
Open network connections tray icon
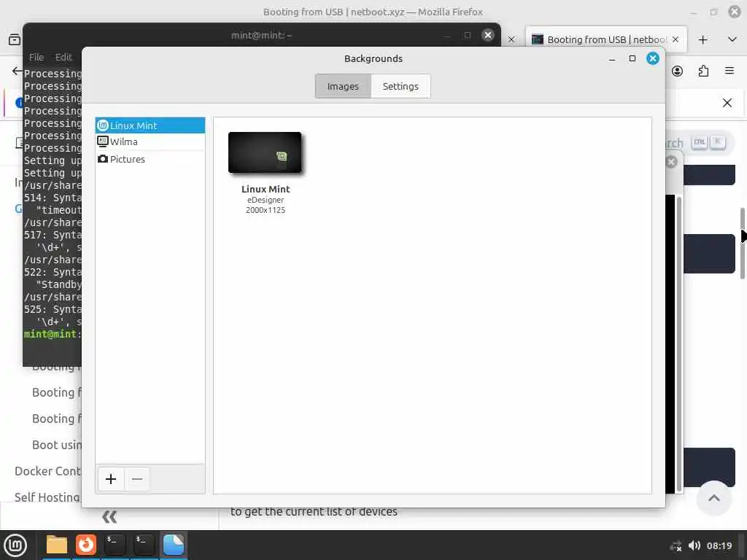click(676, 545)
